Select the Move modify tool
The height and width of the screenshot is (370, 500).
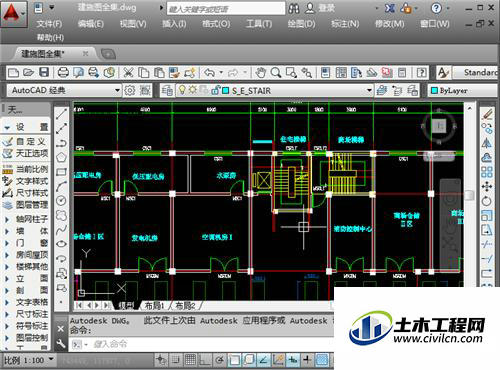[487, 186]
